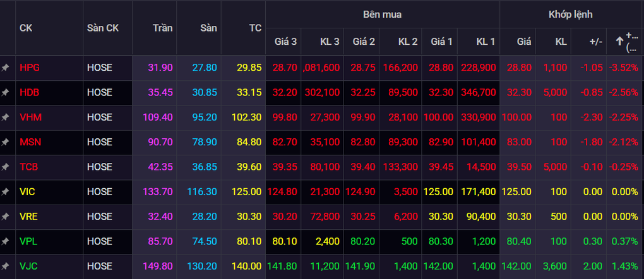Click VJC ceiling price 149.80
The width and height of the screenshot is (644, 279).
pos(158,266)
